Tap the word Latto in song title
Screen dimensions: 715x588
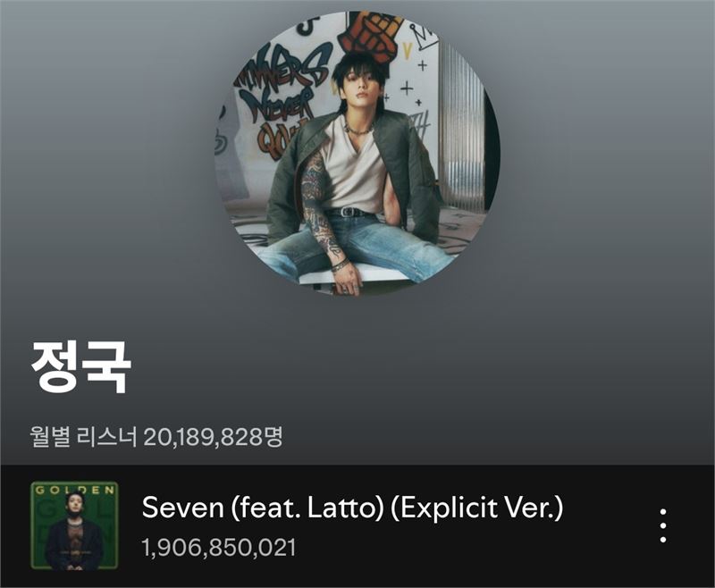tap(346, 507)
